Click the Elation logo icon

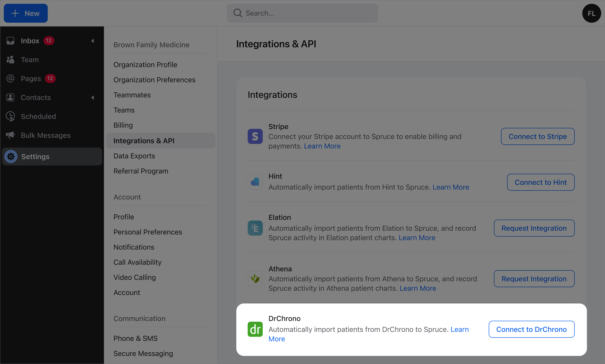click(255, 228)
